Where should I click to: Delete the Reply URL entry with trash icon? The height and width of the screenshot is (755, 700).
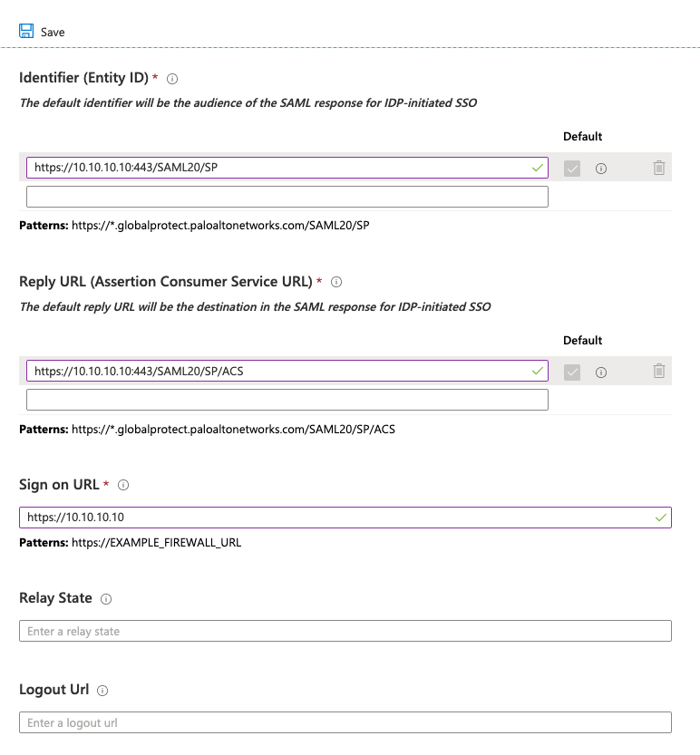tap(659, 371)
